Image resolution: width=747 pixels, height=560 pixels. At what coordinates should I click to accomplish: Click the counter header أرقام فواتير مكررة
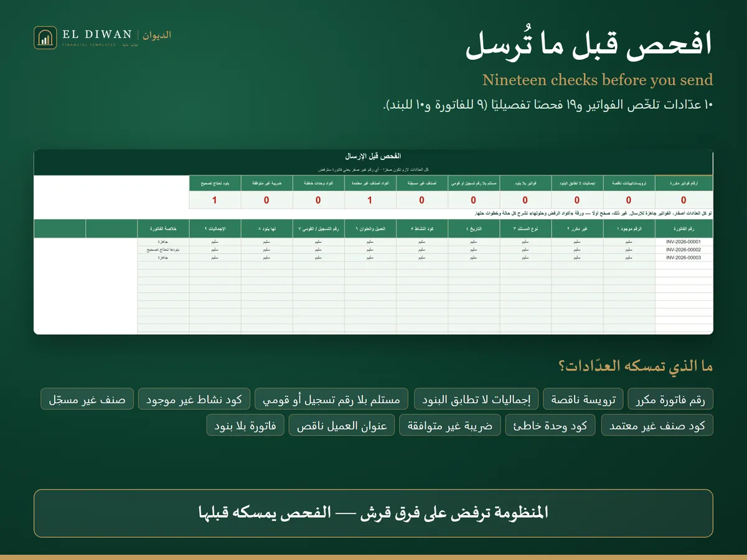pyautogui.click(x=684, y=184)
